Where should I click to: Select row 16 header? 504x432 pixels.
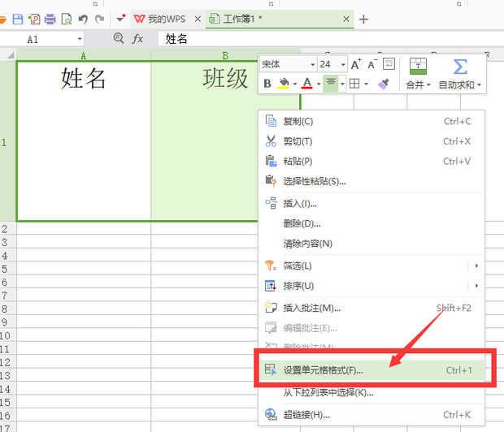tap(7, 416)
